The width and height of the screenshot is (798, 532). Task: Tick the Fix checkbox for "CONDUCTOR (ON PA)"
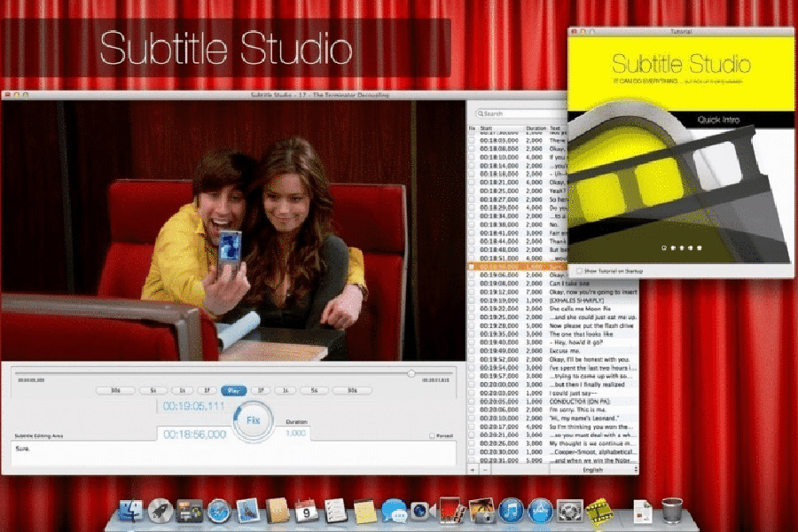(472, 401)
